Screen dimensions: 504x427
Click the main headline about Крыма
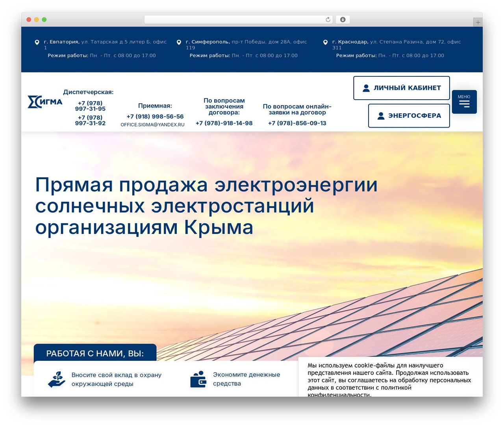(x=206, y=206)
